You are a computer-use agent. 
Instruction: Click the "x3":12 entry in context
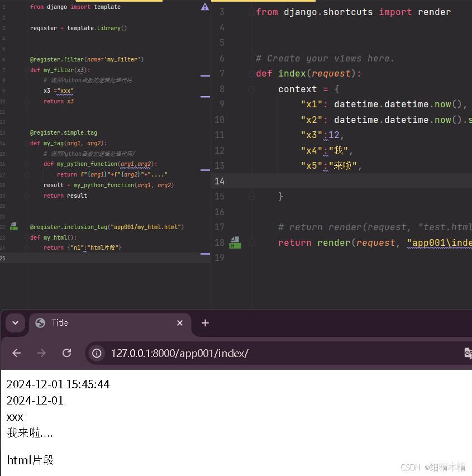tap(322, 135)
